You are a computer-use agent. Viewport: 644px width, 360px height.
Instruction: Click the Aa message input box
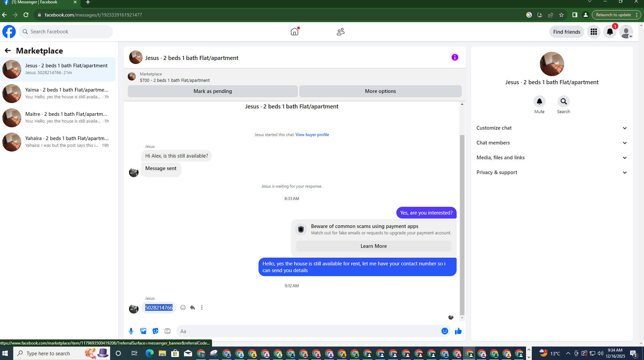[x=308, y=331]
